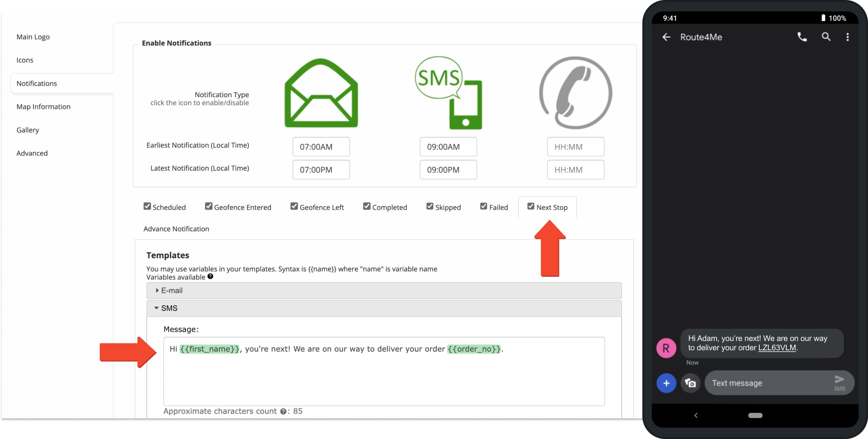
Task: Tap the received SMS message bubble
Action: [x=762, y=343]
